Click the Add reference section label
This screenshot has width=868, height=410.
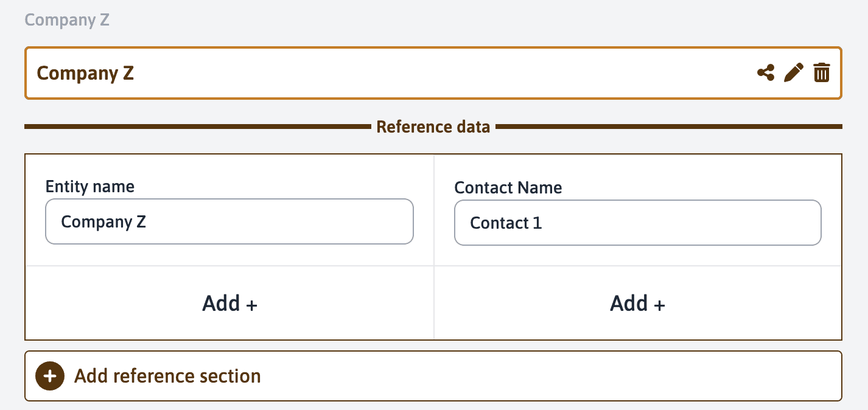(x=167, y=376)
